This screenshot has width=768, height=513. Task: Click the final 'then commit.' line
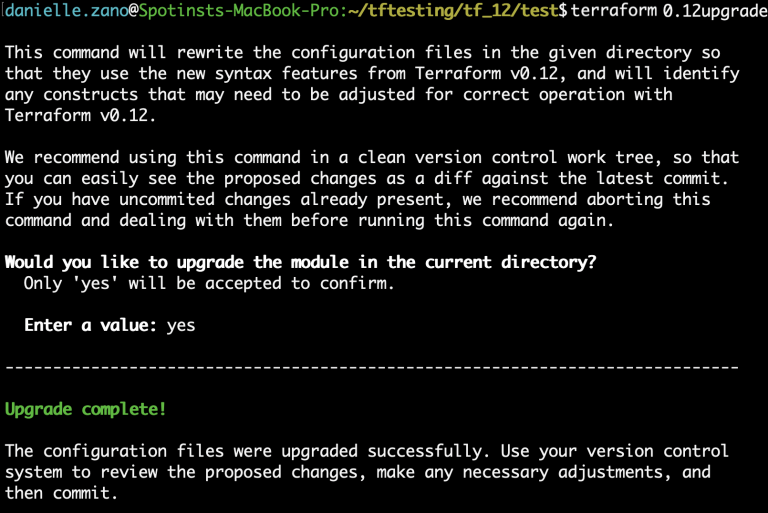tap(62, 493)
